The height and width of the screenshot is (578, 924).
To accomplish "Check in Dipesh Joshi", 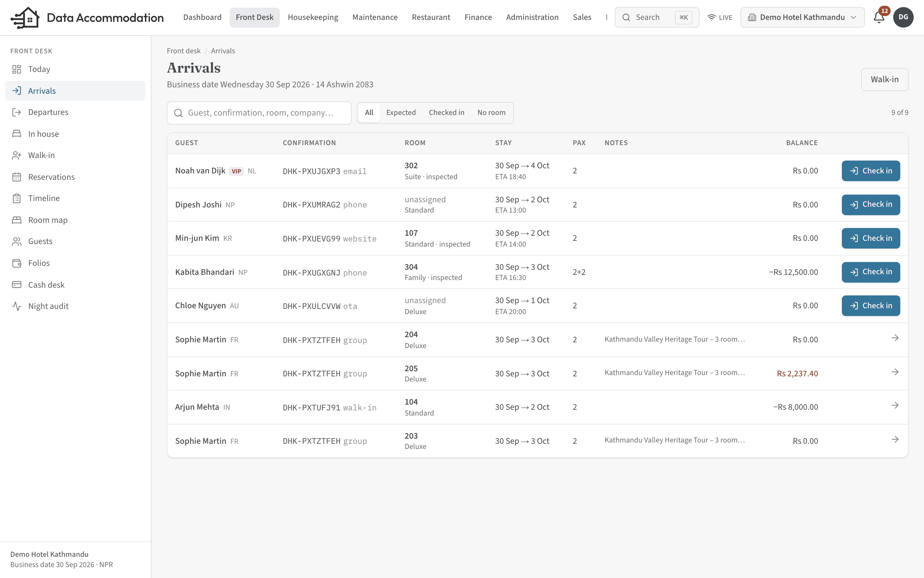I will [x=871, y=205].
